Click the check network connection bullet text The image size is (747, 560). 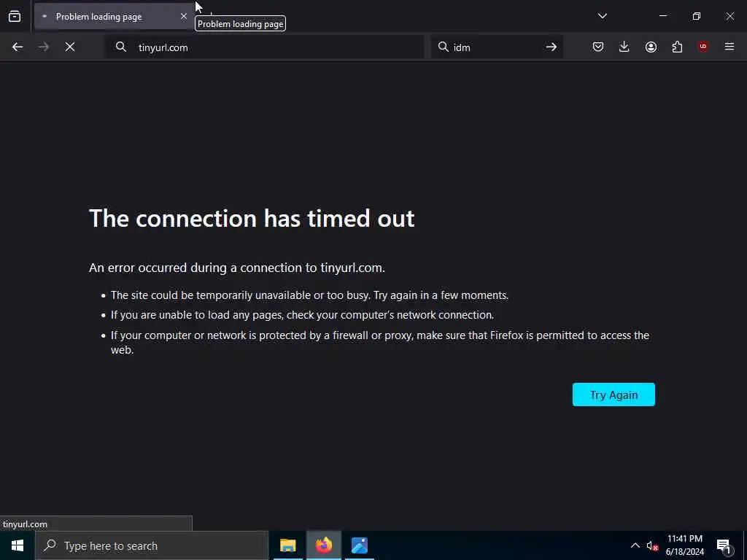click(x=303, y=315)
